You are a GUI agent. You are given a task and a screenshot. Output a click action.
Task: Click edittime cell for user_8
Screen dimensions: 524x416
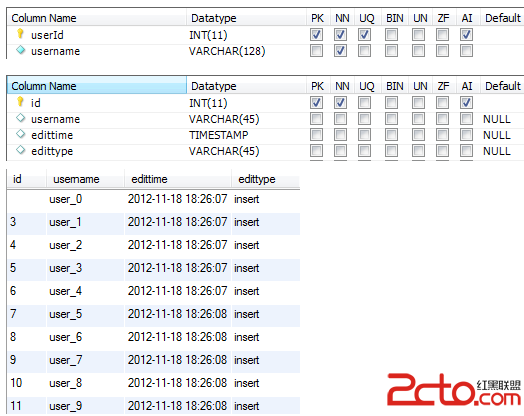pyautogui.click(x=177, y=383)
